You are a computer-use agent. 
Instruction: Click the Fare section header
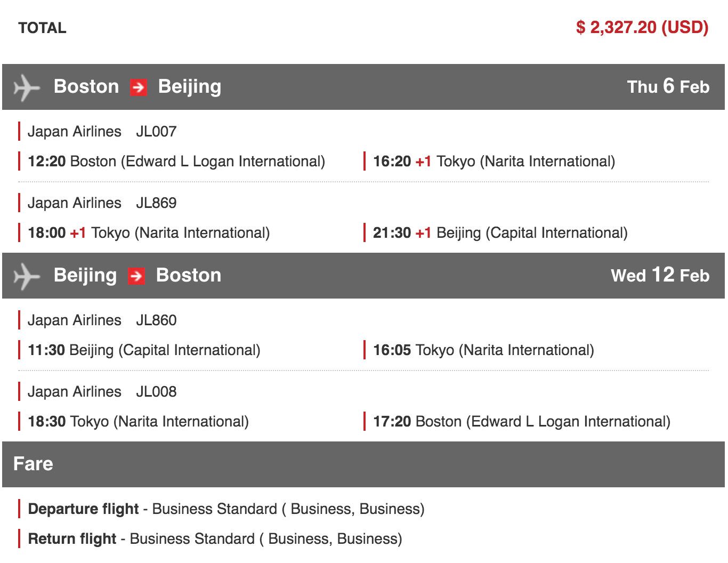click(33, 464)
